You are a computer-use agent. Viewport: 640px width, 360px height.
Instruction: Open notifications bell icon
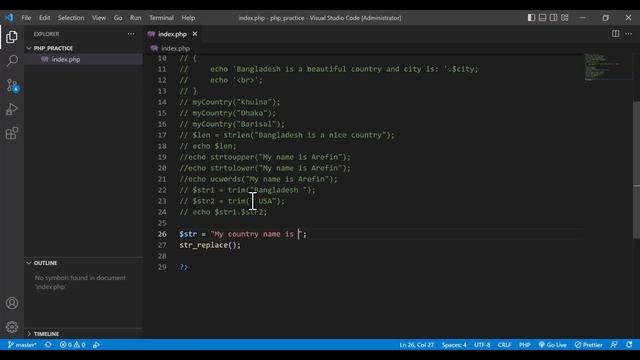tap(629, 345)
